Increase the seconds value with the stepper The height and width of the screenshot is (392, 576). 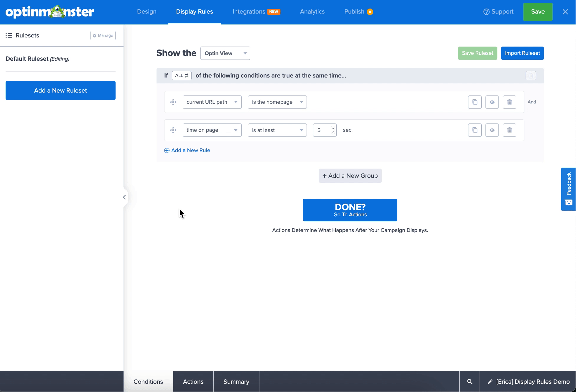(333, 128)
